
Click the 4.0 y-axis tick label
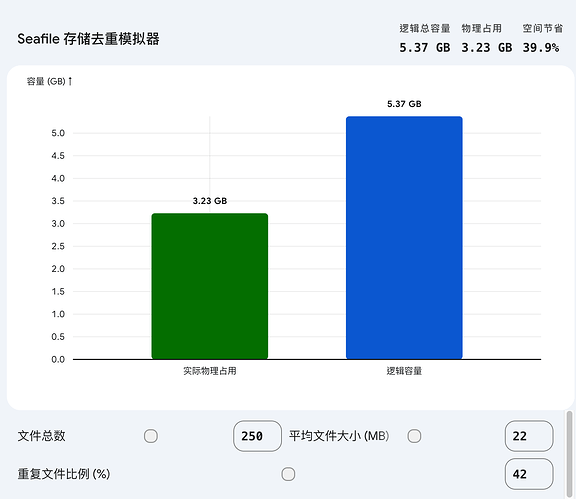[58, 178]
